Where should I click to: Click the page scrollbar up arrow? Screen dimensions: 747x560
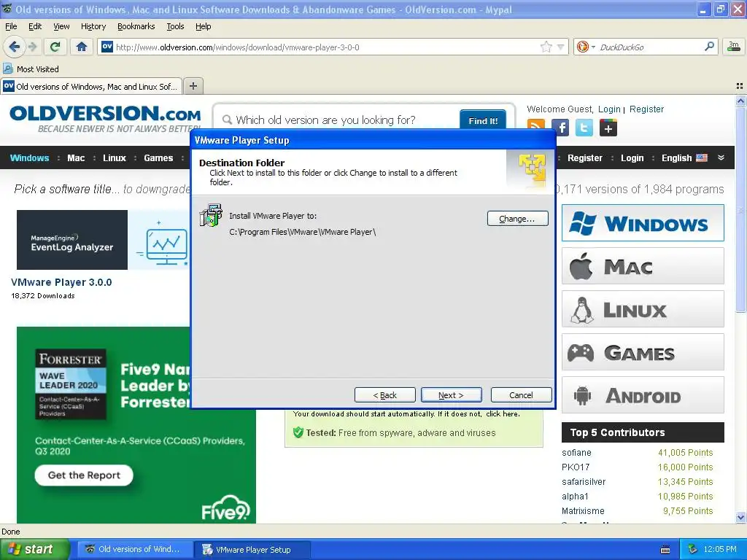(740, 101)
